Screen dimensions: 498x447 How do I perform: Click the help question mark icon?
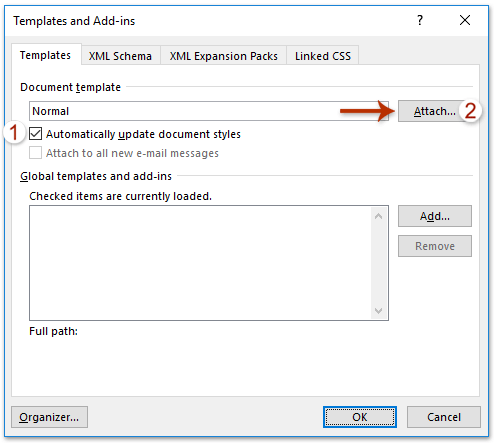point(420,20)
